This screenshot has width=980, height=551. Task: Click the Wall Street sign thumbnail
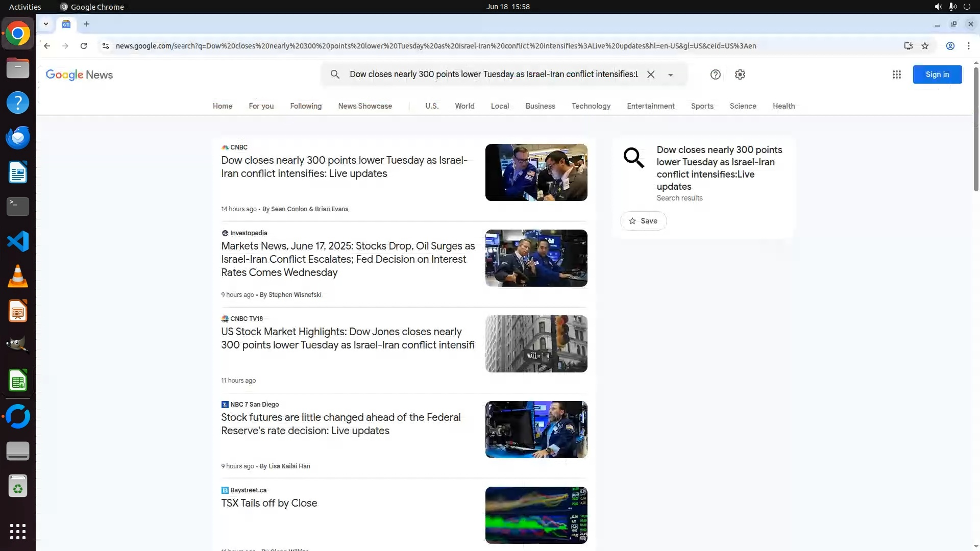[536, 344]
